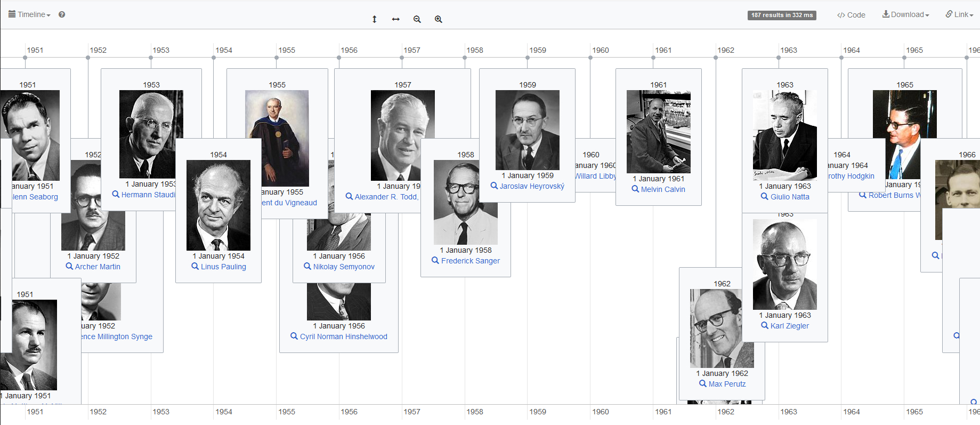Click the Jaroslav Heyrovský portrait photo

click(528, 130)
